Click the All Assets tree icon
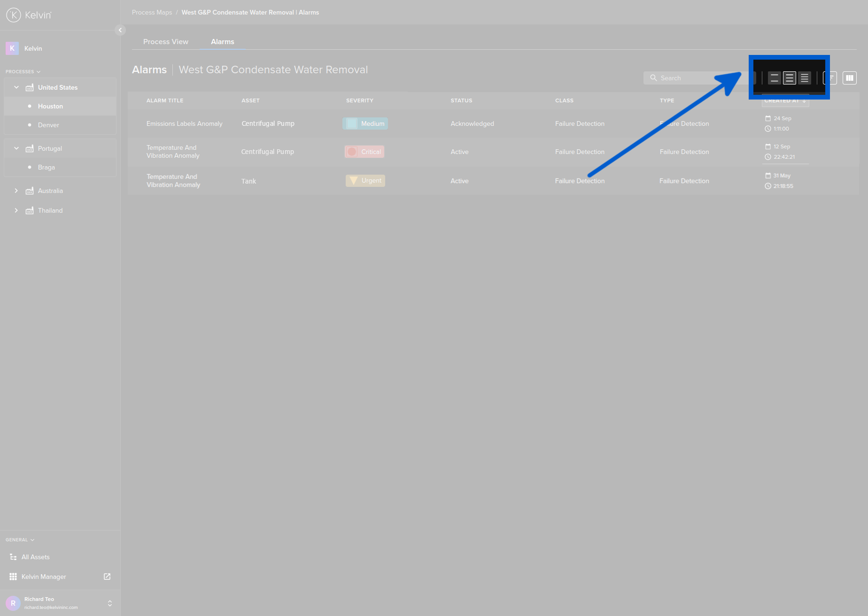The width and height of the screenshot is (868, 616). pos(13,557)
